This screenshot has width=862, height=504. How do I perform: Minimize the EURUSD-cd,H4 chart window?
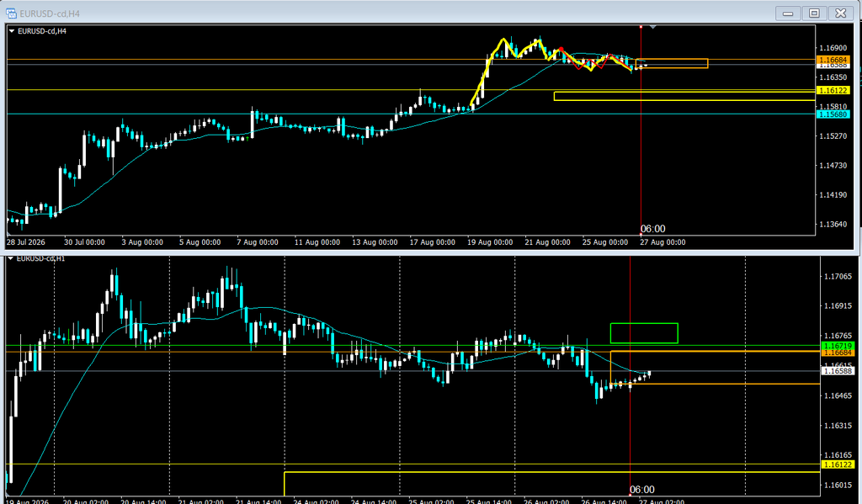click(x=788, y=13)
